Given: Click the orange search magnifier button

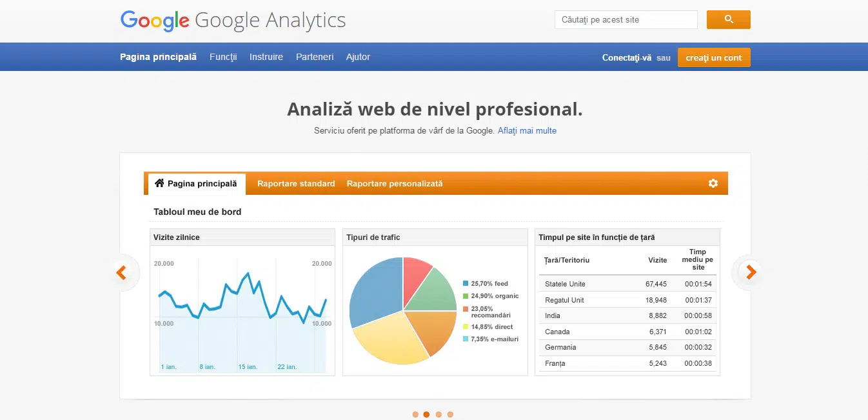Looking at the screenshot, I should [728, 19].
